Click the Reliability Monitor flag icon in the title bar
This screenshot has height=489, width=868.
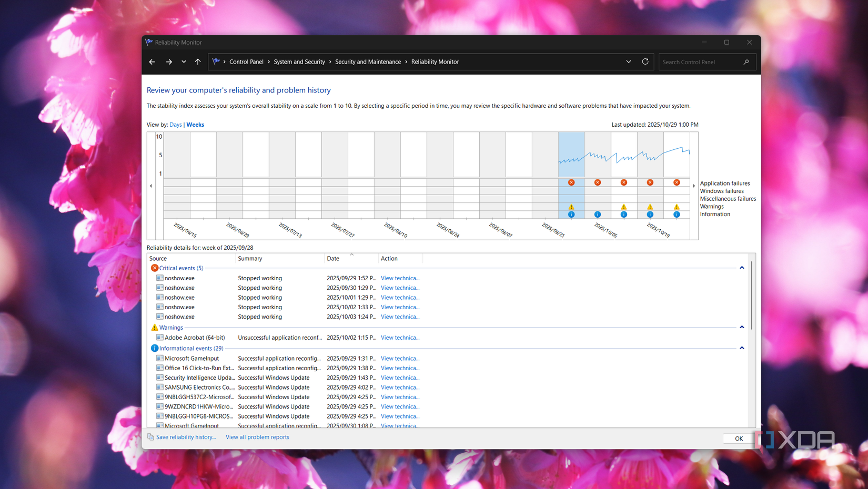tap(149, 42)
